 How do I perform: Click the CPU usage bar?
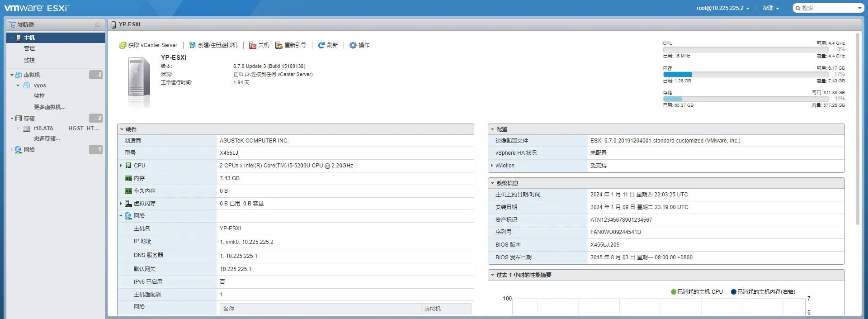pos(746,50)
